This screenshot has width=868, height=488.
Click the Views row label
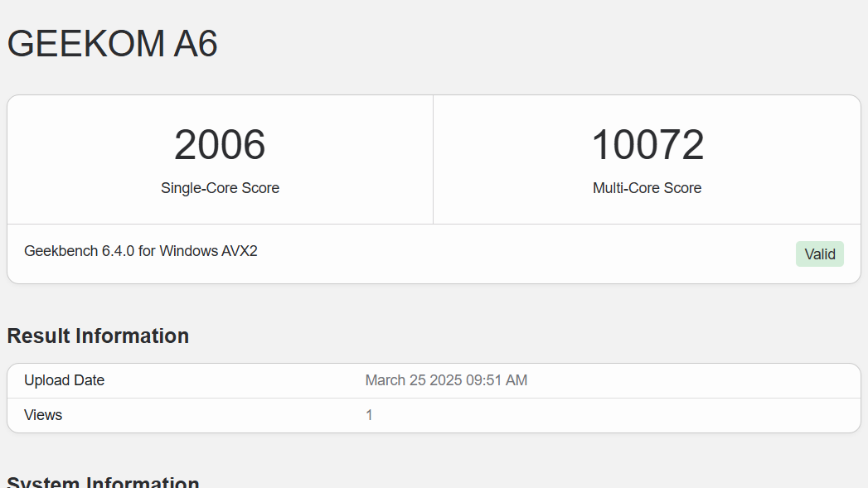43,415
